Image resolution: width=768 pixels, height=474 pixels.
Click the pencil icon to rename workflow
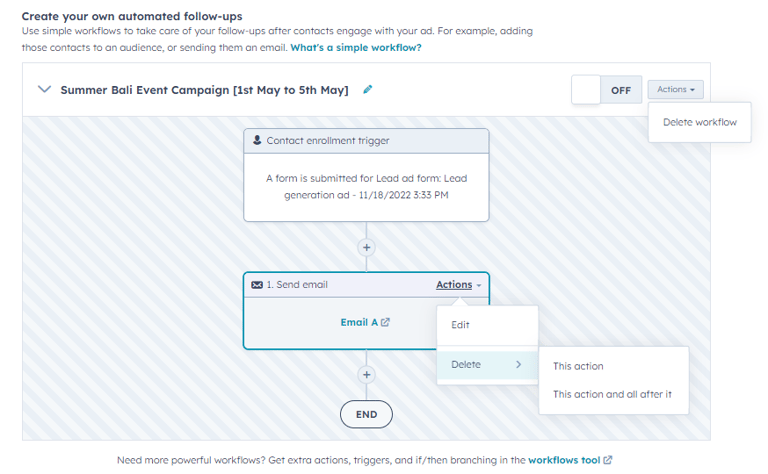[x=368, y=90]
